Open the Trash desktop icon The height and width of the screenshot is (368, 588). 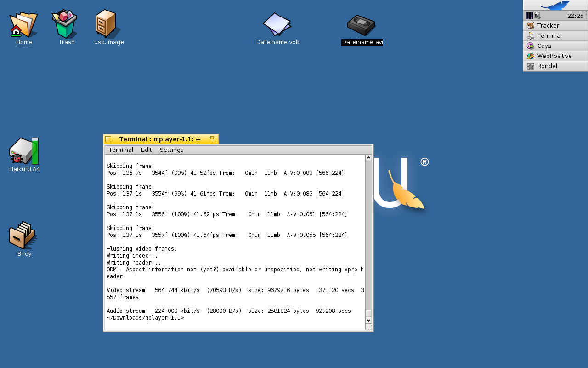coord(66,24)
